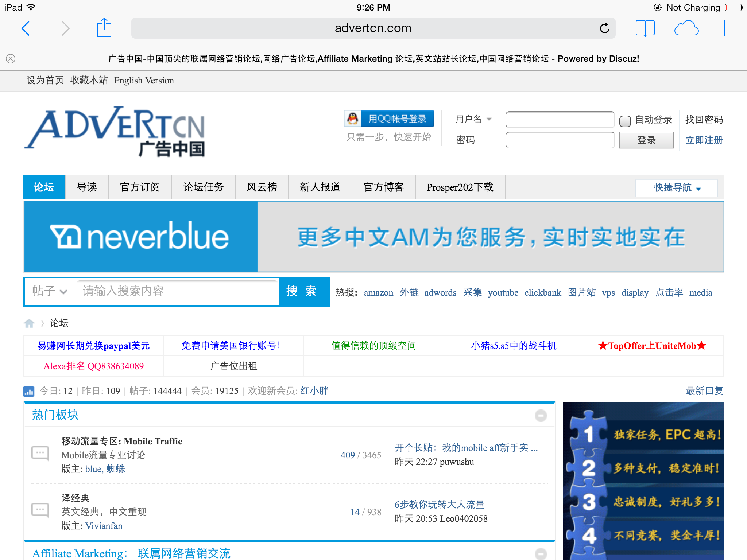Open the 官方博客 nav tab
Screen dimensions: 747x560
pyautogui.click(x=384, y=187)
